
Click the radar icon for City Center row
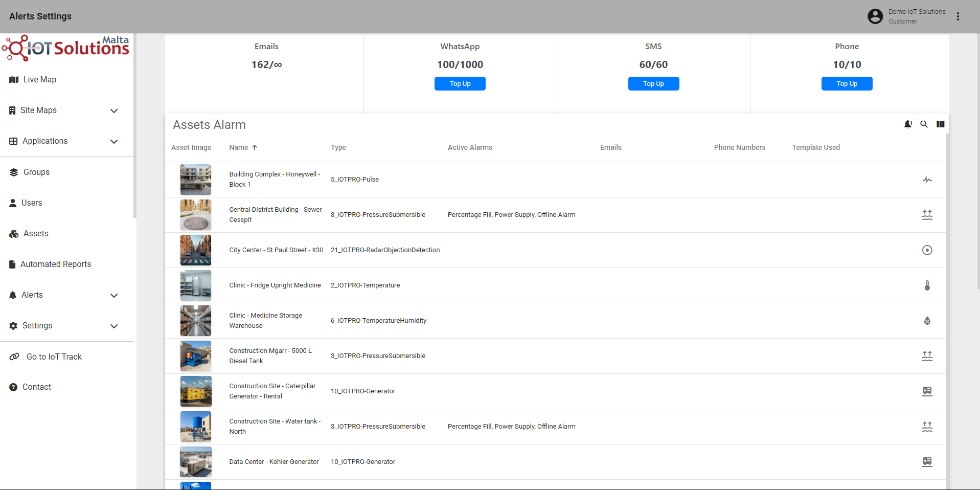point(927,250)
